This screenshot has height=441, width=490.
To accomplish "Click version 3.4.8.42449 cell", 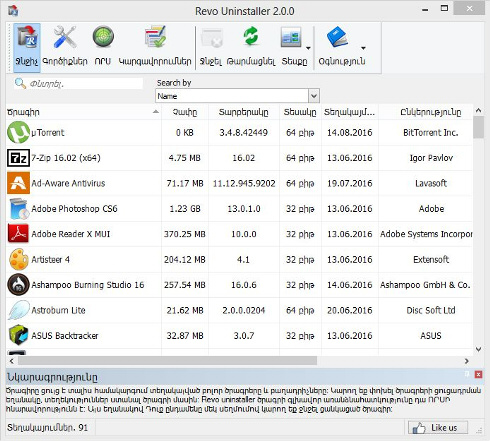I will coord(244,133).
